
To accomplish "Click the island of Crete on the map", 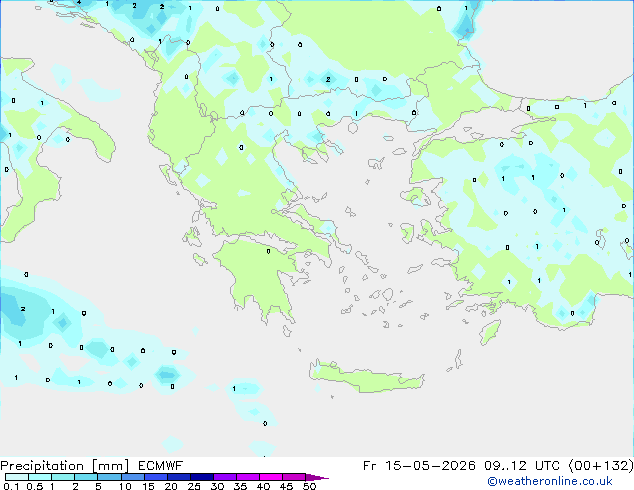I will pos(366,378).
